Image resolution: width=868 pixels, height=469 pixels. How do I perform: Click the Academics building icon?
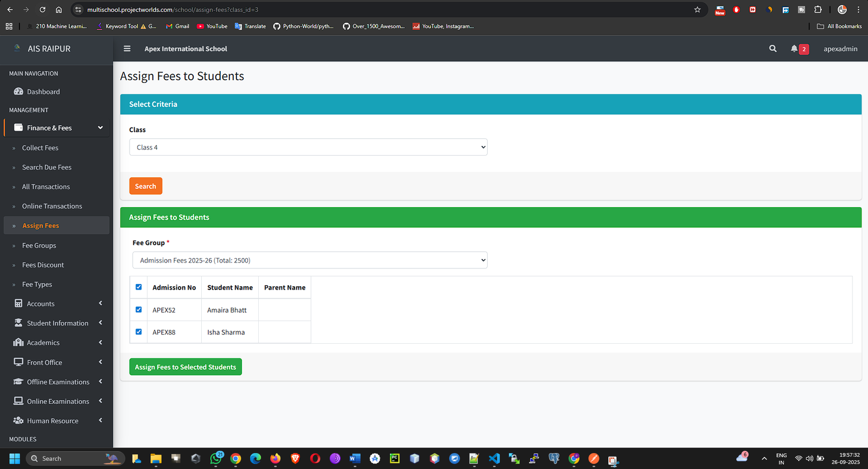point(18,343)
